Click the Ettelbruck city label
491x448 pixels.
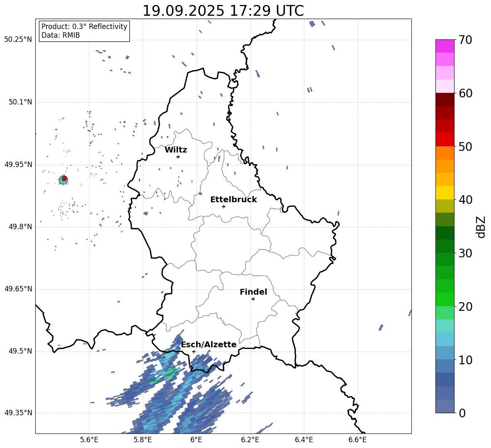(233, 200)
